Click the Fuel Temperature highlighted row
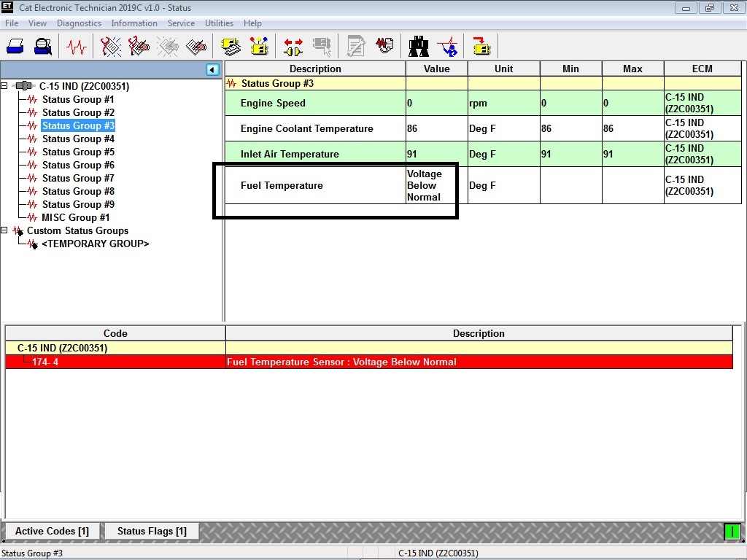 pyautogui.click(x=314, y=186)
